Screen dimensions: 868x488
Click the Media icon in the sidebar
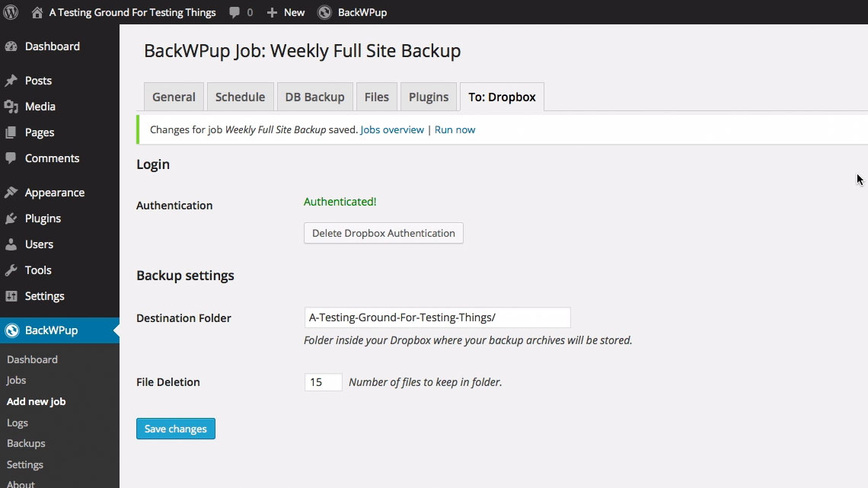[x=11, y=107]
